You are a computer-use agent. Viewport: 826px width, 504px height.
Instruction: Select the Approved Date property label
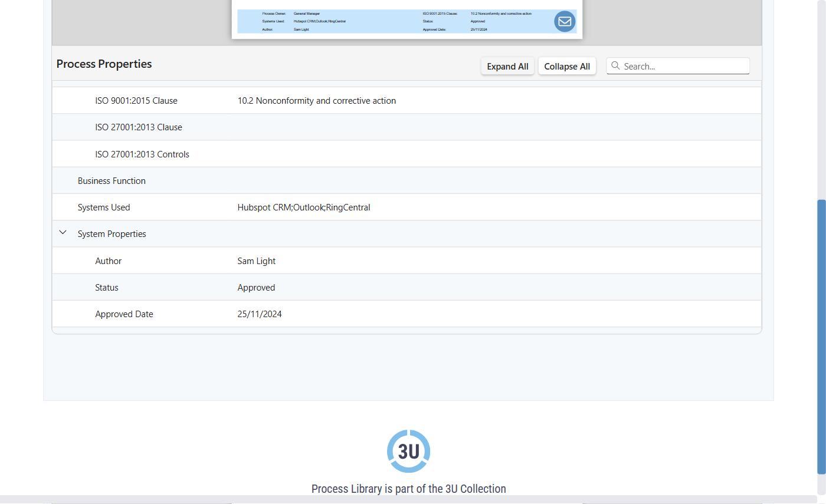point(124,314)
